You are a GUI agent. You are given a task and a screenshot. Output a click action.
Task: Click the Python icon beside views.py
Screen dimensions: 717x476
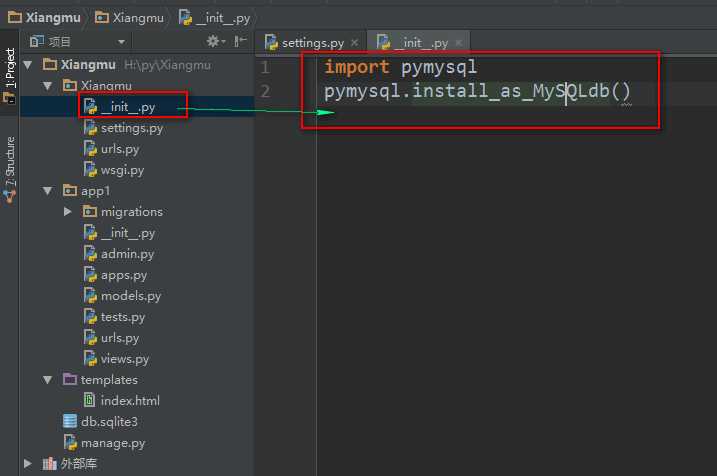[90, 359]
